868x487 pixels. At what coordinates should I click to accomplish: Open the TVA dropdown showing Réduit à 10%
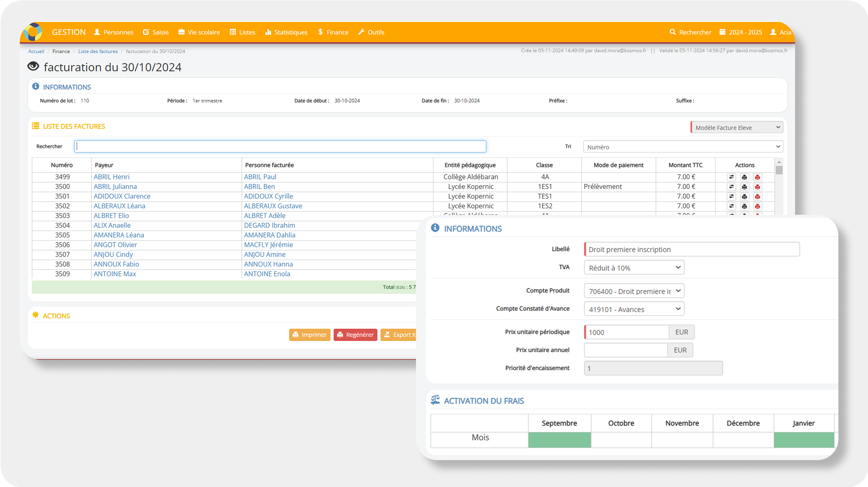tap(634, 268)
